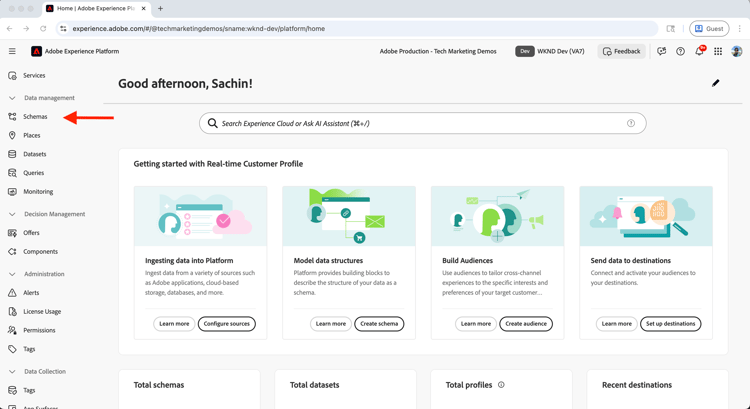The width and height of the screenshot is (750, 409).
Task: Open the AI Assistant chat icon
Action: (661, 51)
